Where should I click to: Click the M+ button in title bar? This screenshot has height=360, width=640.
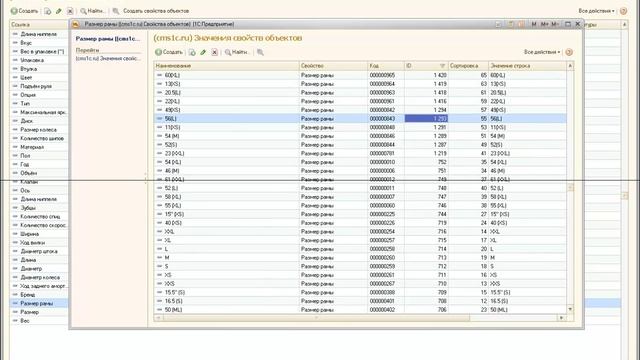coord(544,24)
